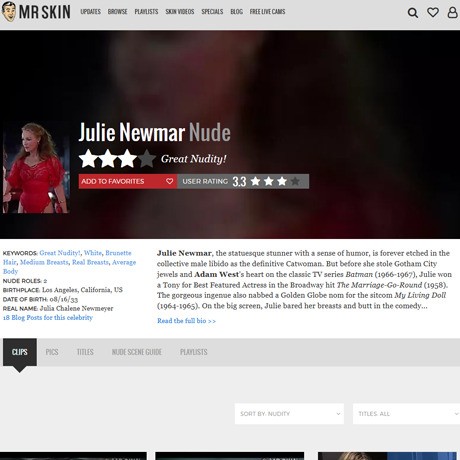The height and width of the screenshot is (460, 460).
Task: Open 18 Blog Posts for this celebrity
Action: [48, 317]
